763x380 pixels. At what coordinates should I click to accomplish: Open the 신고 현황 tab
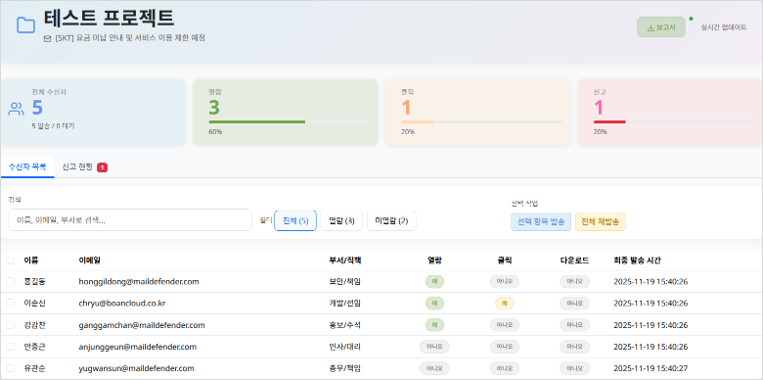click(x=84, y=167)
